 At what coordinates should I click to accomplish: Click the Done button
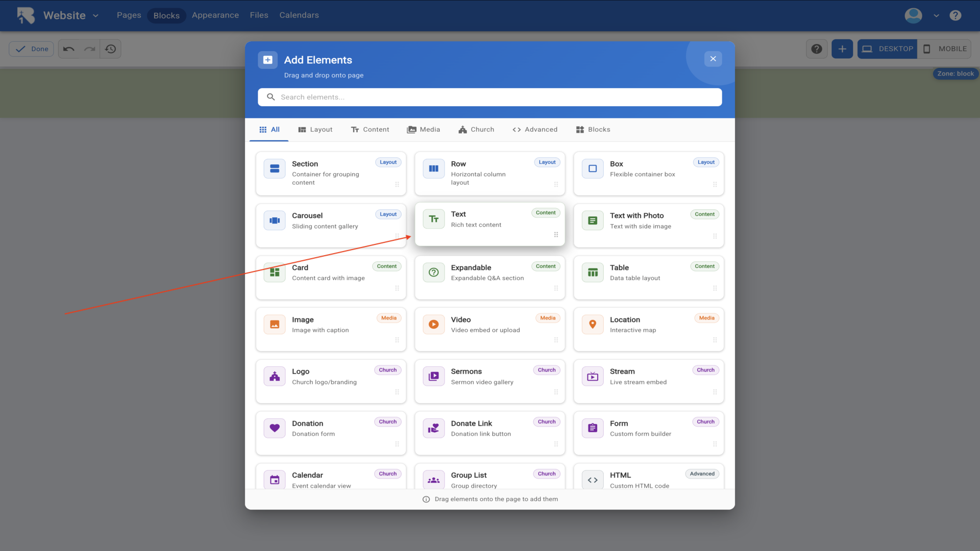point(32,49)
